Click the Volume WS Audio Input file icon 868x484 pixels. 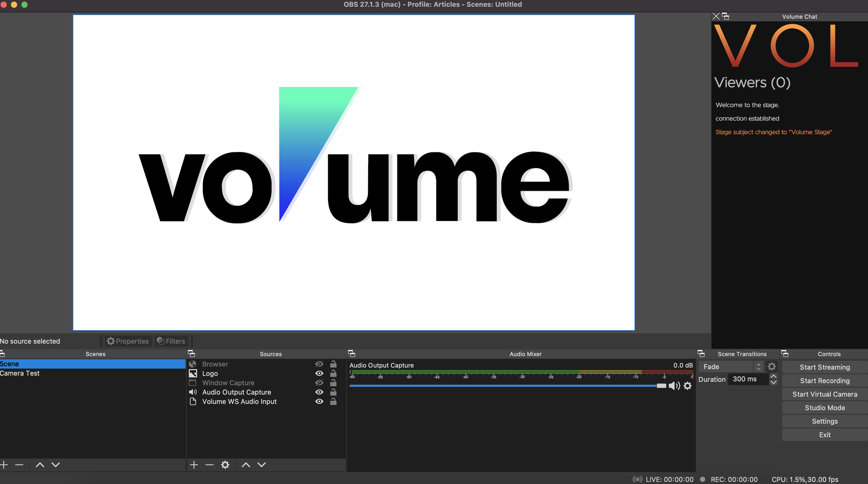pos(192,402)
